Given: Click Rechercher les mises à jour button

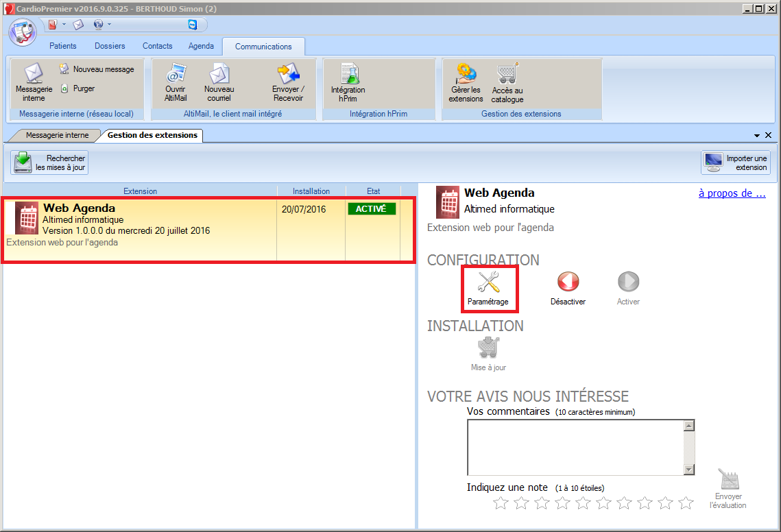Looking at the screenshot, I should [50, 162].
